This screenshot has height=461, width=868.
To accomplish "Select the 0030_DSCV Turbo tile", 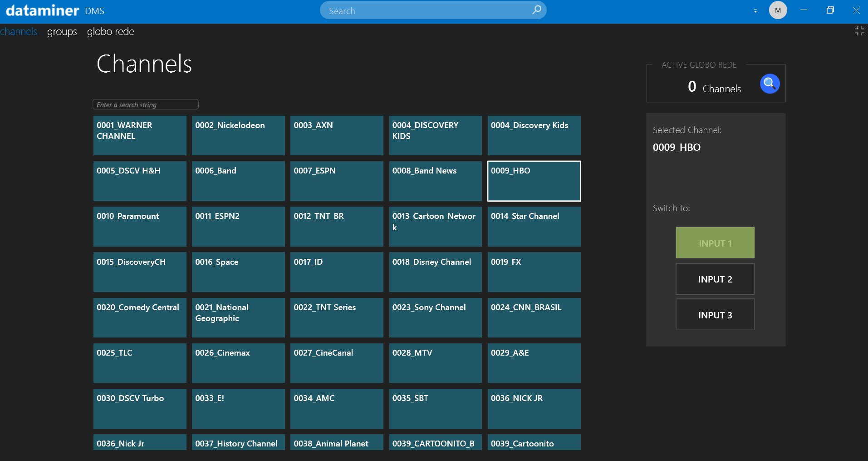I will [x=140, y=408].
